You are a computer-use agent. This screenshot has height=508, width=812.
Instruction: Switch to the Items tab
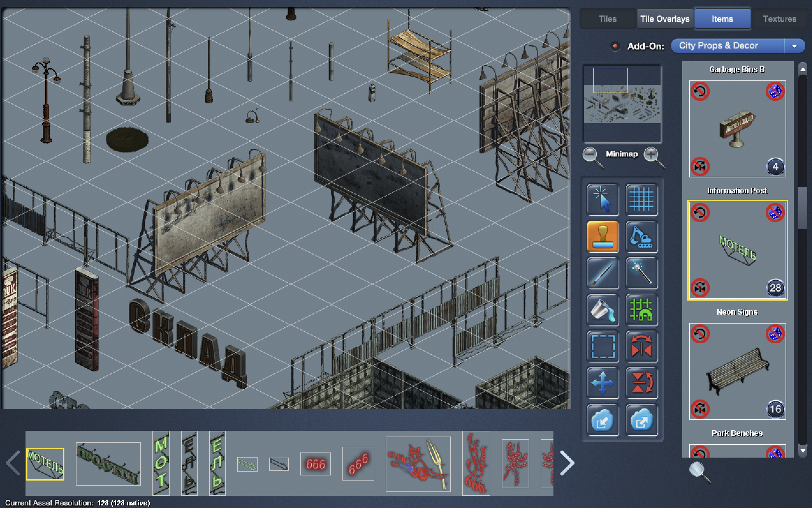coord(722,19)
